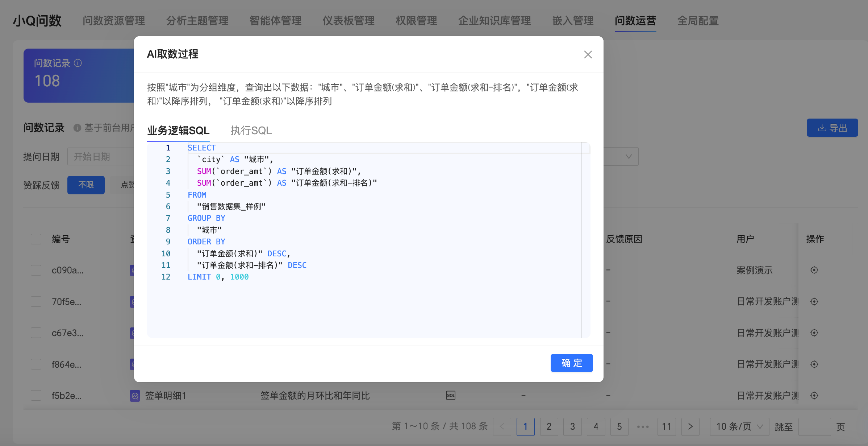Jump to page 11

667,426
